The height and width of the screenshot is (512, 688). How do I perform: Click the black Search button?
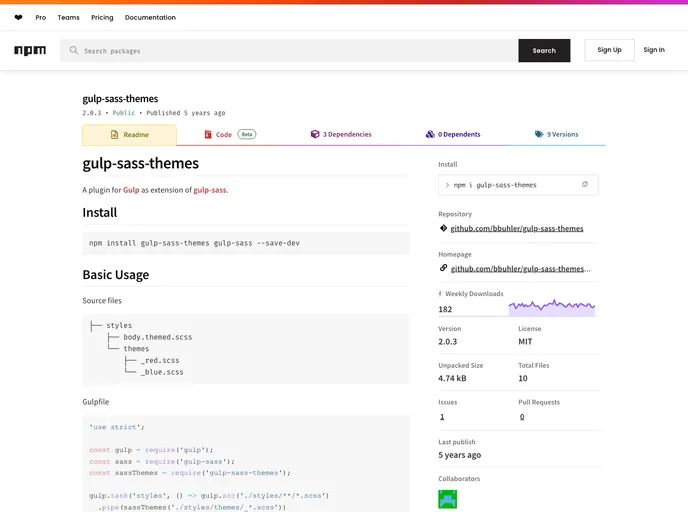pyautogui.click(x=544, y=50)
